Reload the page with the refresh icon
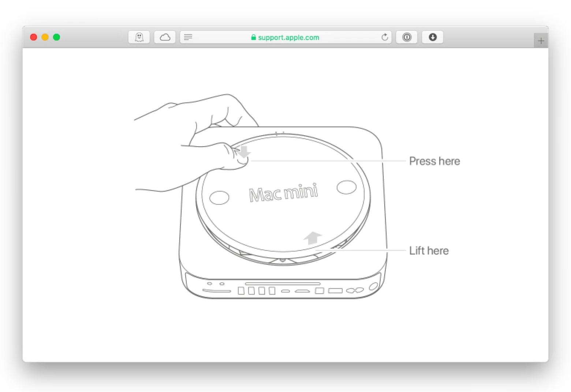The height and width of the screenshot is (392, 571). pyautogui.click(x=385, y=37)
